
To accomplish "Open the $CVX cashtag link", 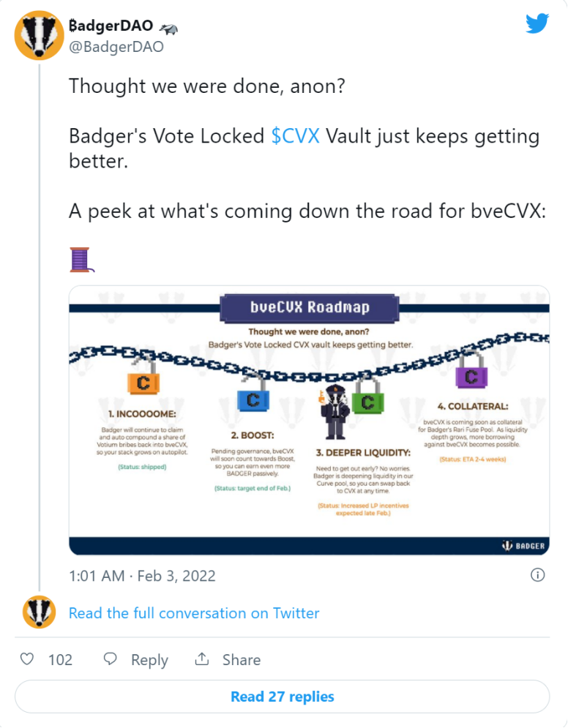I will click(x=296, y=136).
